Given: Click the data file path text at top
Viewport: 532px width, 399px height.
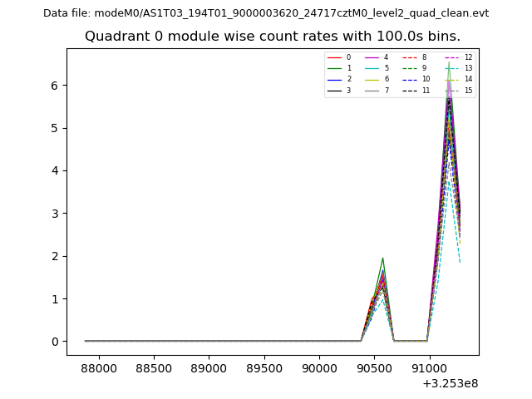Looking at the screenshot, I should (266, 13).
